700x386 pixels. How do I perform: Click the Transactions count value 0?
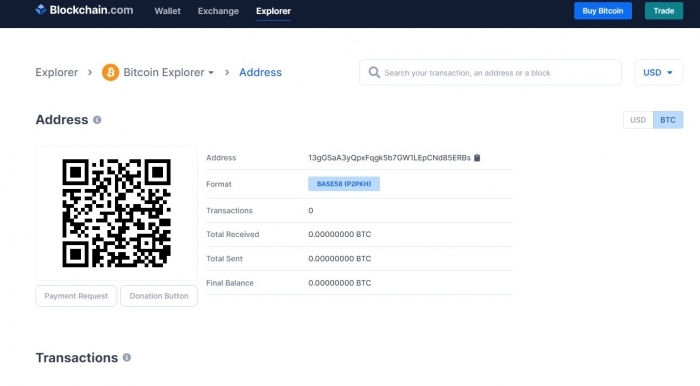(x=311, y=211)
